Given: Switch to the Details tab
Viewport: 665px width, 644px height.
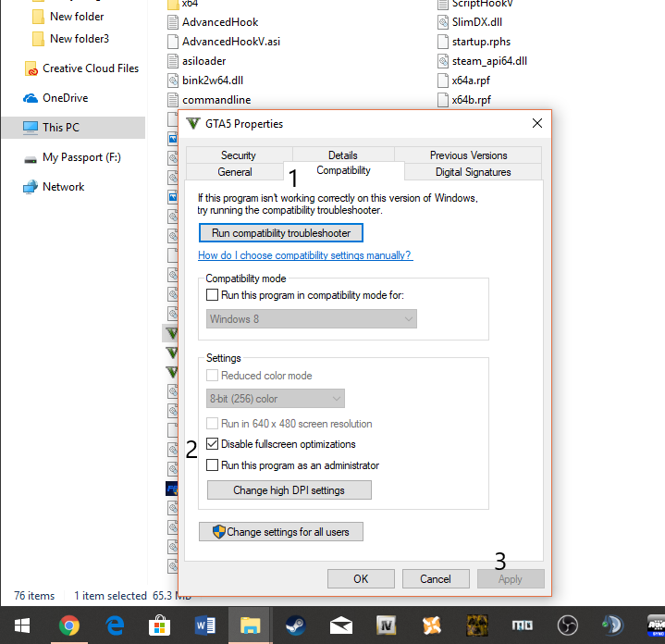Looking at the screenshot, I should [x=343, y=155].
